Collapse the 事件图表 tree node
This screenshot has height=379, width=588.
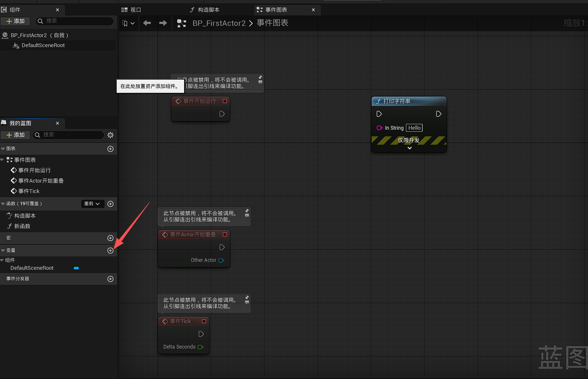(x=3, y=160)
